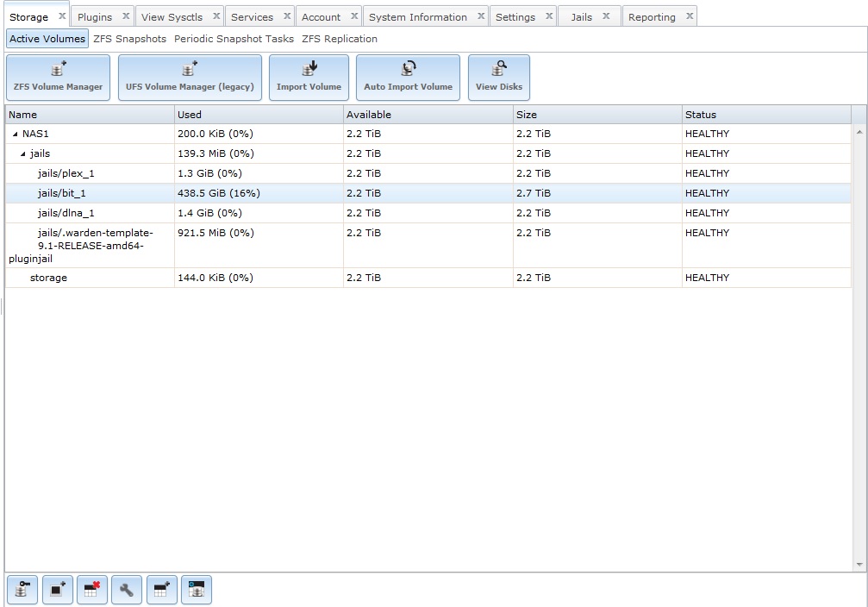Open UFS Volume Manager (legacy)
This screenshot has height=607, width=868.
coord(190,78)
